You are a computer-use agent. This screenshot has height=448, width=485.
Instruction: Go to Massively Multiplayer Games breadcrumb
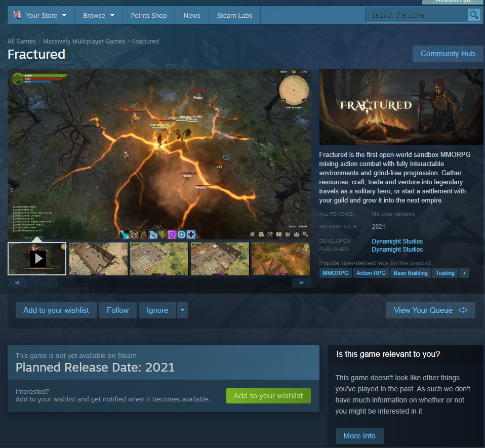tap(84, 41)
